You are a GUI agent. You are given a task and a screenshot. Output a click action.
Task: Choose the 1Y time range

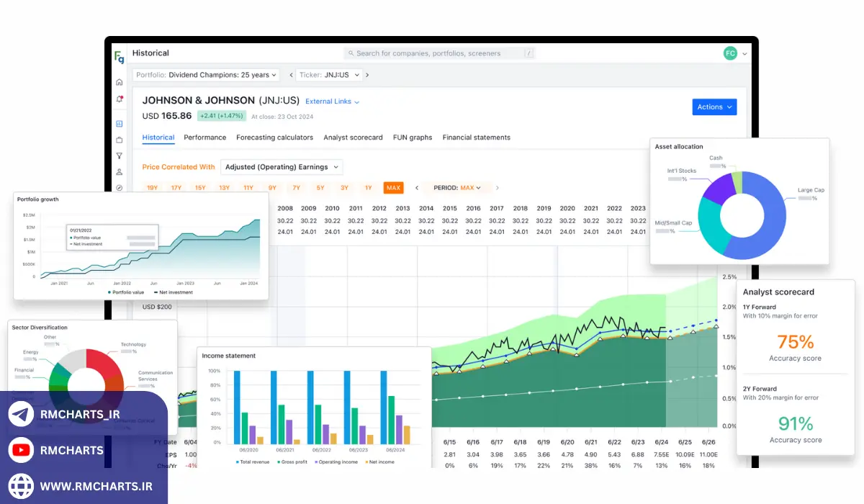[368, 188]
